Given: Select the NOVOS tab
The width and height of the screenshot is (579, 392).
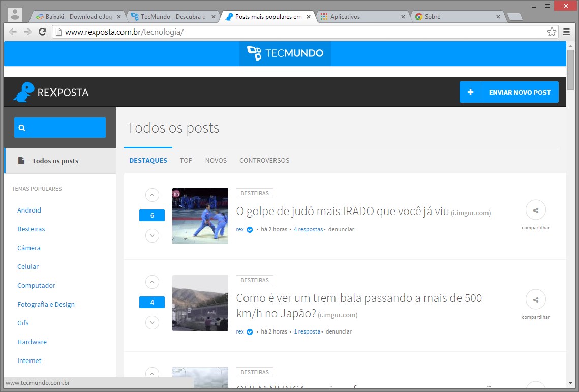Looking at the screenshot, I should (x=216, y=160).
